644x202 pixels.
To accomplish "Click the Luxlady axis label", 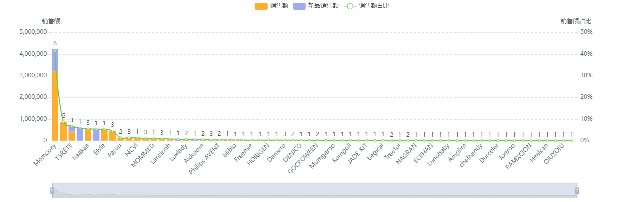I will coord(178,152).
